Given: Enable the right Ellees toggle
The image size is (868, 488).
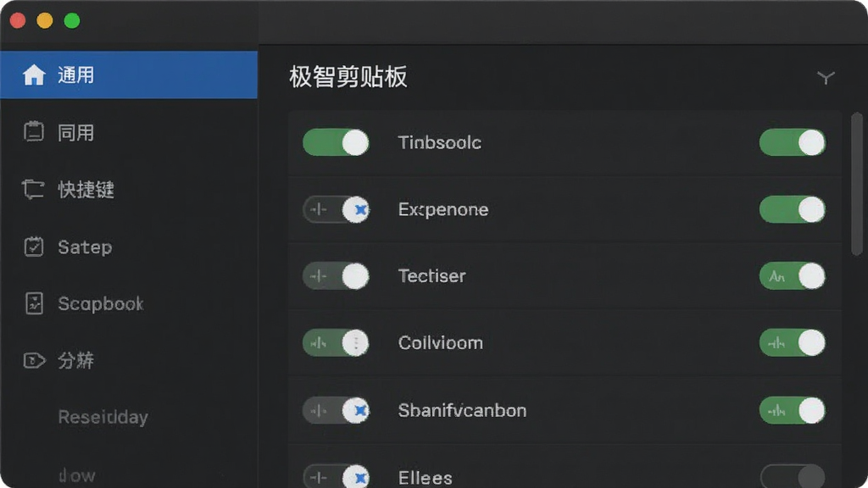Looking at the screenshot, I should coord(793,476).
